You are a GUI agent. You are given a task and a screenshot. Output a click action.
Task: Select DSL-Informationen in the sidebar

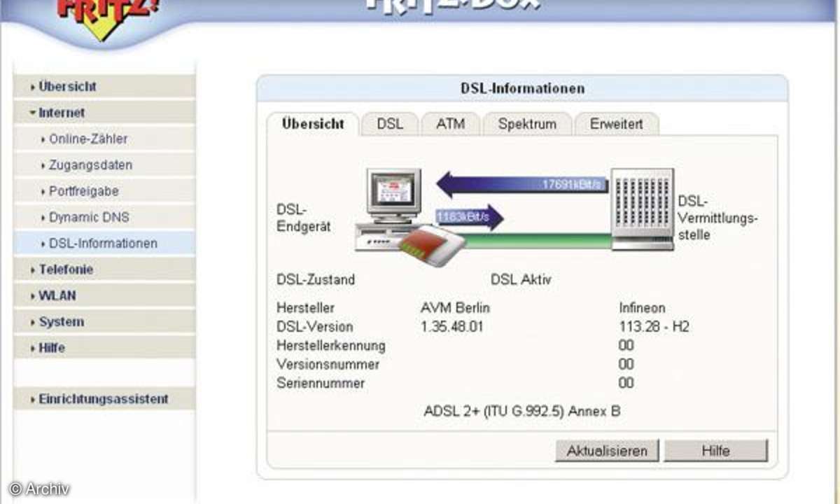(104, 244)
